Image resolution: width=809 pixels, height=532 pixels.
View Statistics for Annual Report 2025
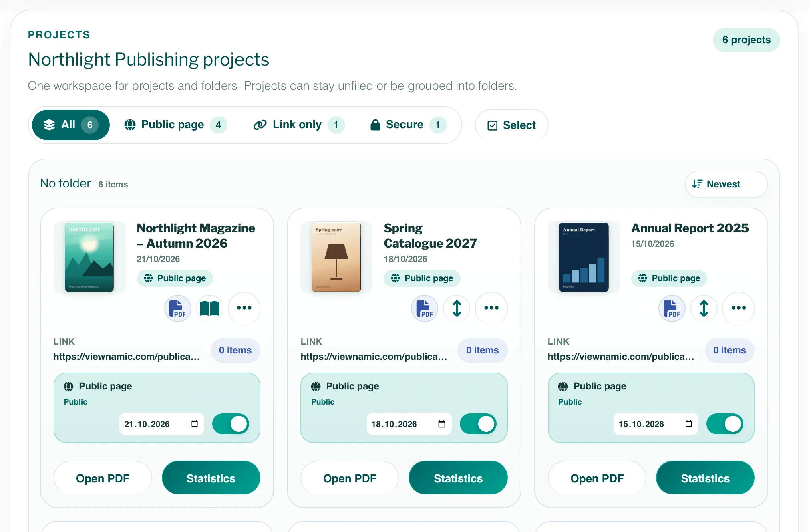tap(705, 478)
